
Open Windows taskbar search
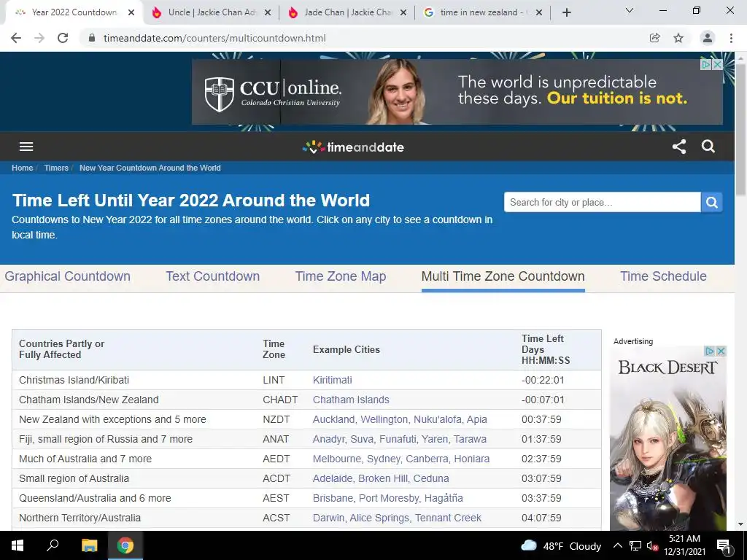[x=53, y=545]
